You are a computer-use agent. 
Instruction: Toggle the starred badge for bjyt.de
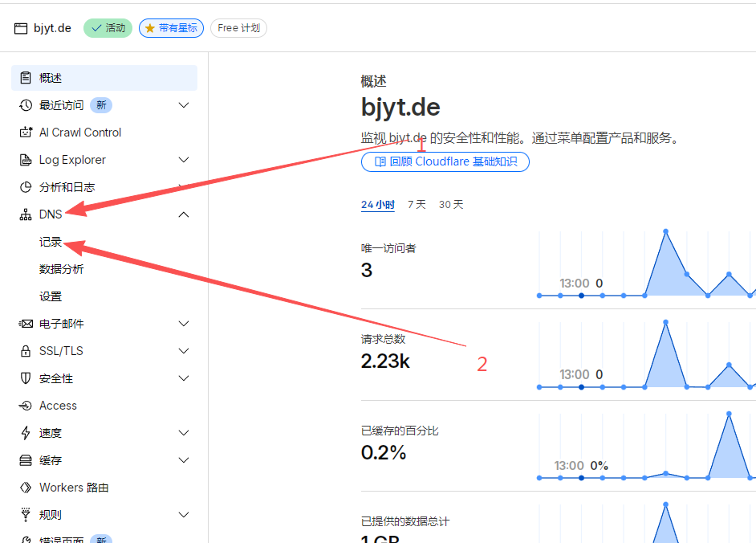click(x=171, y=28)
